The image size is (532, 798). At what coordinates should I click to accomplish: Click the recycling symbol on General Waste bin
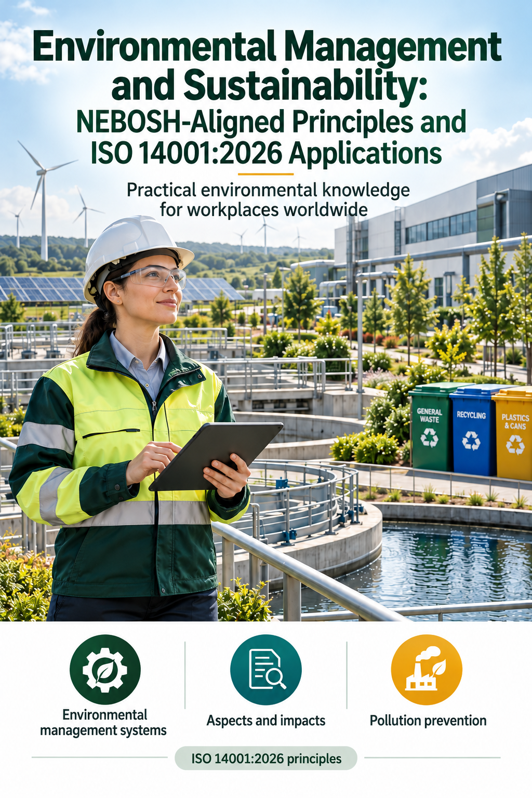coord(429,437)
